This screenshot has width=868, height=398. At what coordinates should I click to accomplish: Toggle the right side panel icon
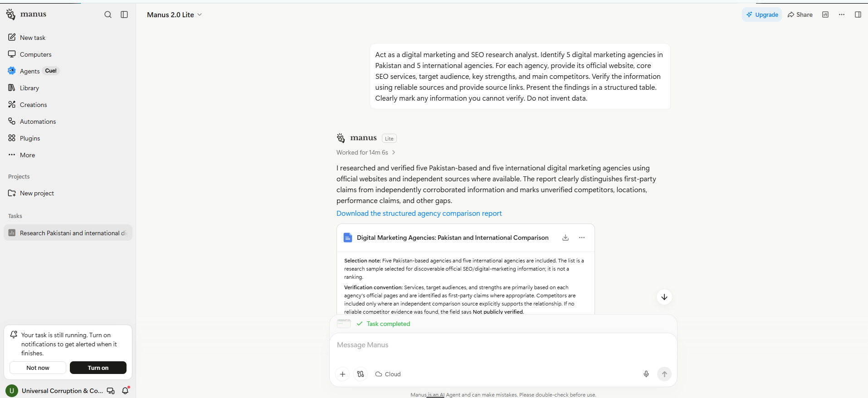858,15
